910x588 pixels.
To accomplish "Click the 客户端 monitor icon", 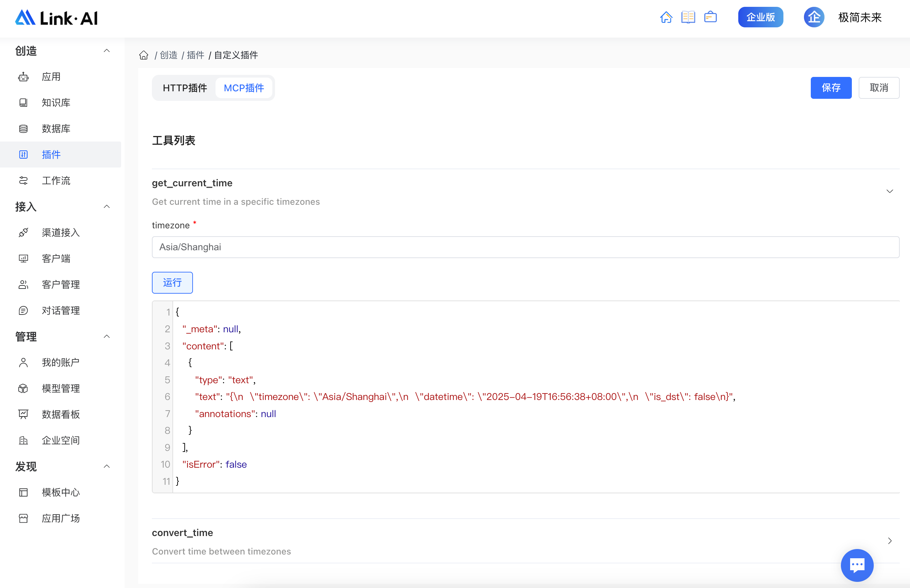I will coord(23,258).
